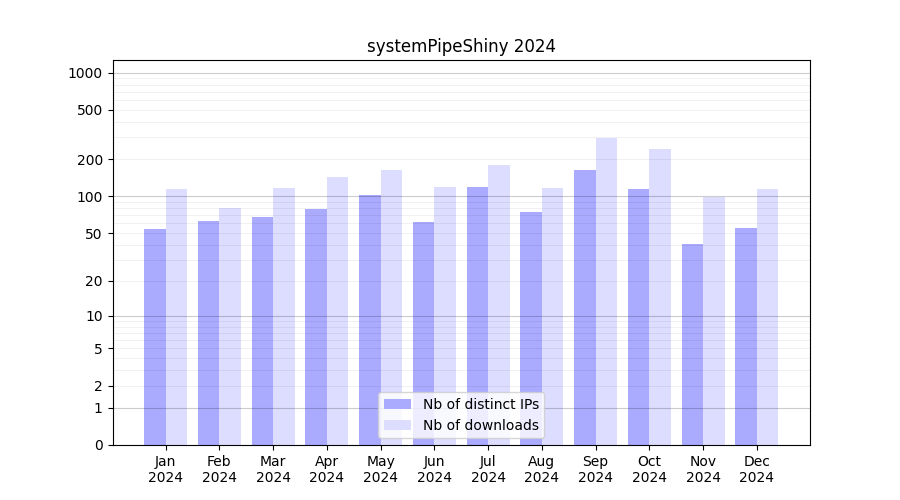Image resolution: width=900 pixels, height=500 pixels.
Task: Select the Nb of downloads legend label
Action: 480,425
